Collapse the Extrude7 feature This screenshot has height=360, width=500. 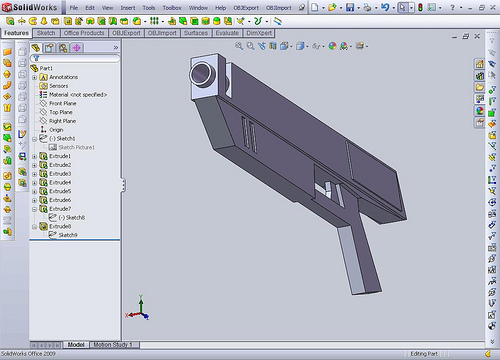pos(34,209)
